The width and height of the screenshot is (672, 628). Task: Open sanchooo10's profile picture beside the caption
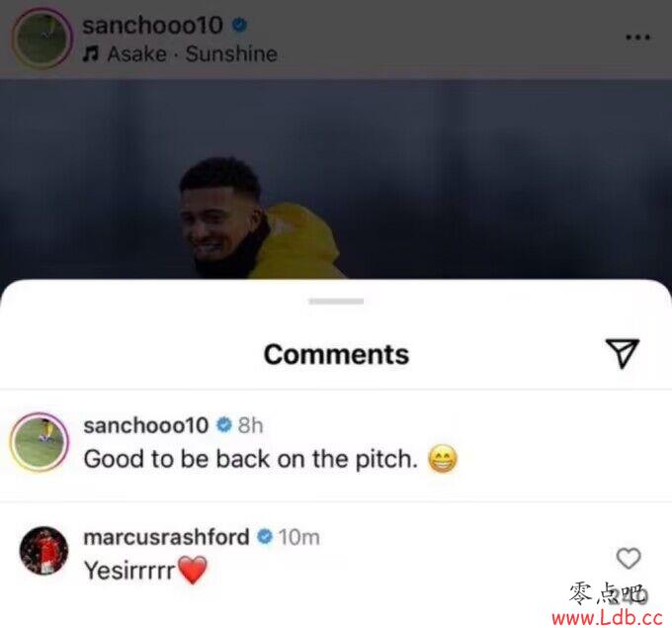tap(40, 442)
